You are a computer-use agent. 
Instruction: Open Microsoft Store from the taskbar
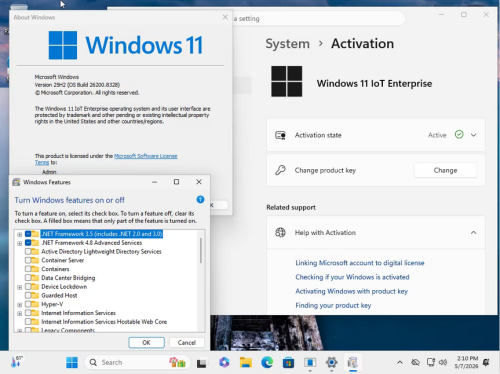(x=288, y=362)
